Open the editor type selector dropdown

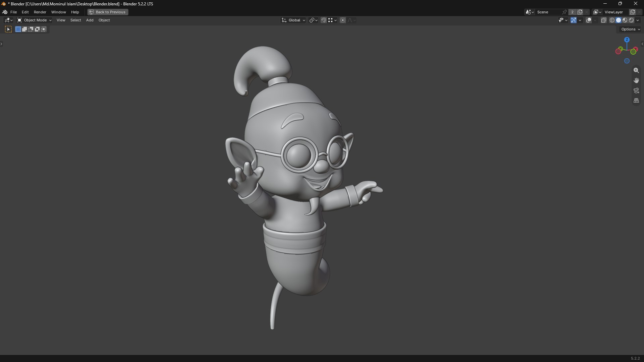(x=8, y=20)
